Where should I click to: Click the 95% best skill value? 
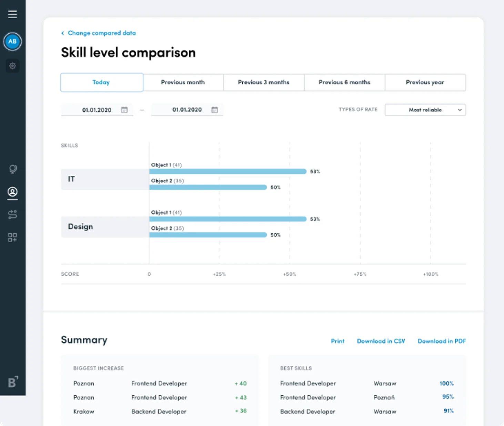tap(448, 397)
